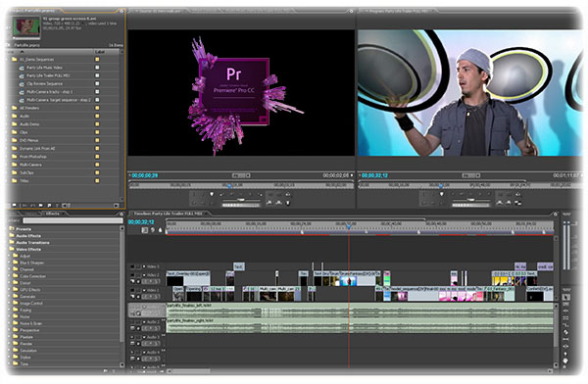Select the Party Life Trailer FULL MIX sequence
This screenshot has width=588, height=384.
tap(48, 75)
